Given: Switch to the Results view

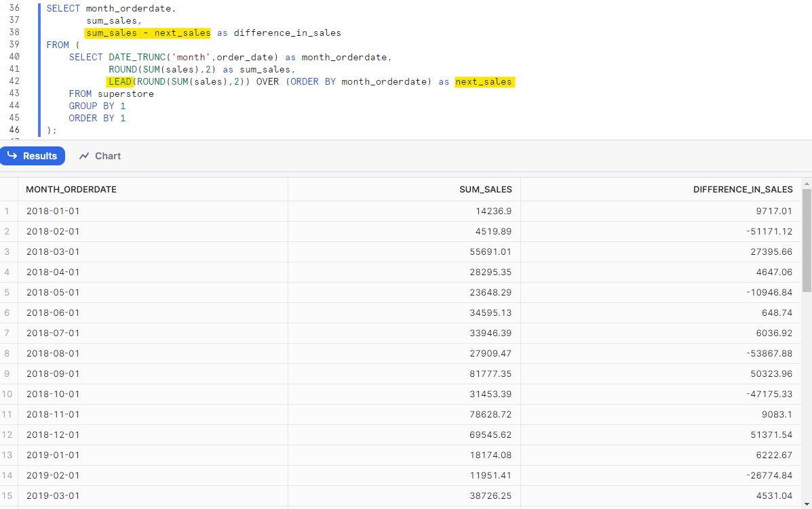Looking at the screenshot, I should pos(33,156).
